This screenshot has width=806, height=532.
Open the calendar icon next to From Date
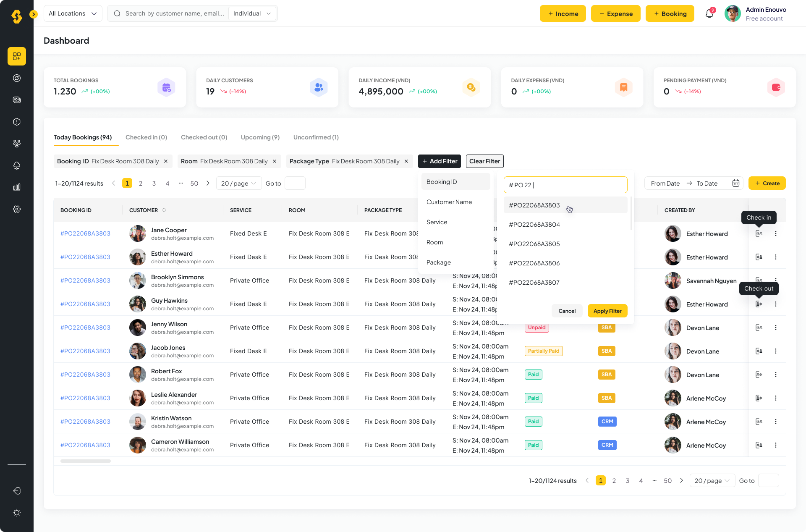pyautogui.click(x=736, y=183)
